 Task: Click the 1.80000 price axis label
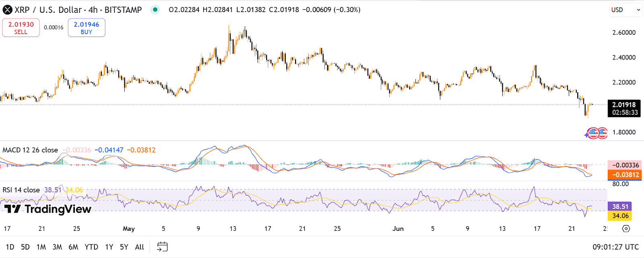coord(624,132)
